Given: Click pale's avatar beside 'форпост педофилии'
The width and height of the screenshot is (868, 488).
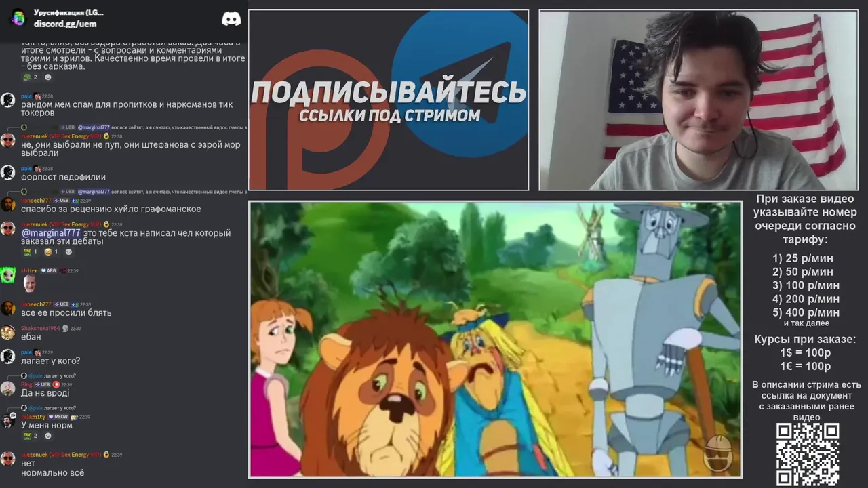Looking at the screenshot, I should pyautogui.click(x=7, y=172).
